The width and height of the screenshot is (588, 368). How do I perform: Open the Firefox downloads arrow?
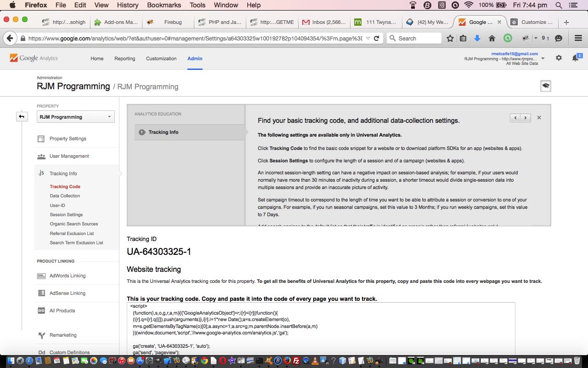coord(477,38)
